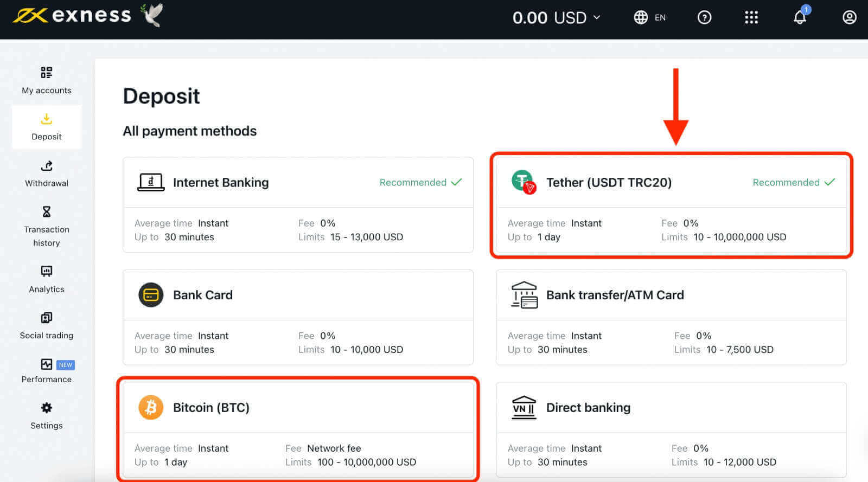Click the Exness logo
Screen dimensions: 868x482
point(72,15)
